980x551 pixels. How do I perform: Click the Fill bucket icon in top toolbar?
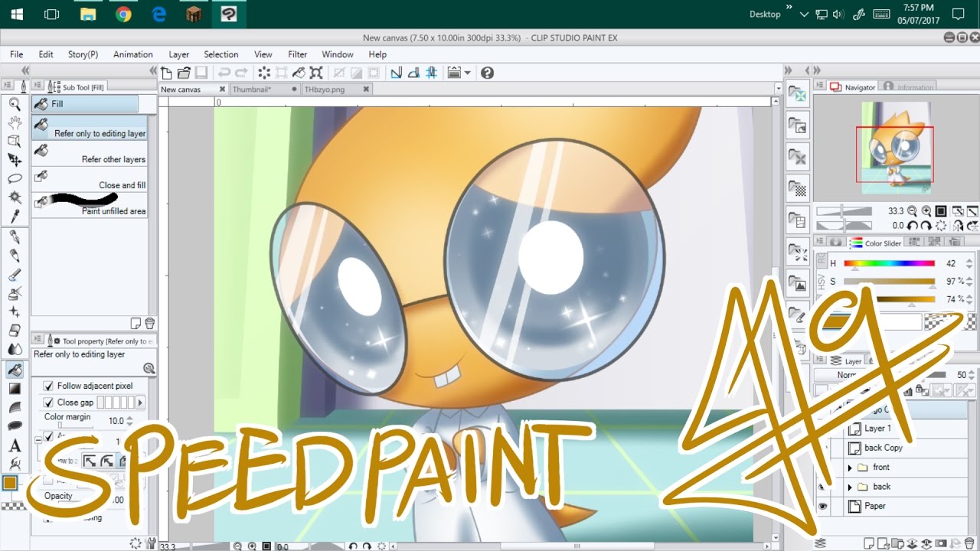[299, 73]
